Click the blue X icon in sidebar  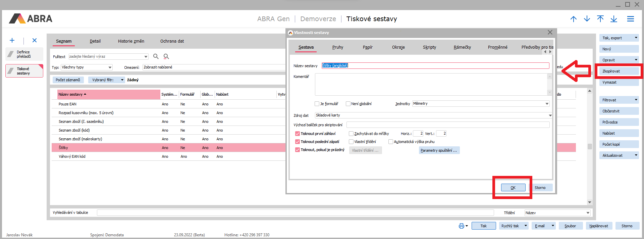(35, 41)
